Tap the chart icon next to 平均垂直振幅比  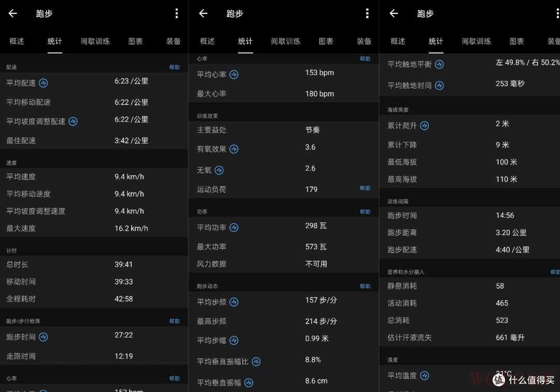point(256,361)
